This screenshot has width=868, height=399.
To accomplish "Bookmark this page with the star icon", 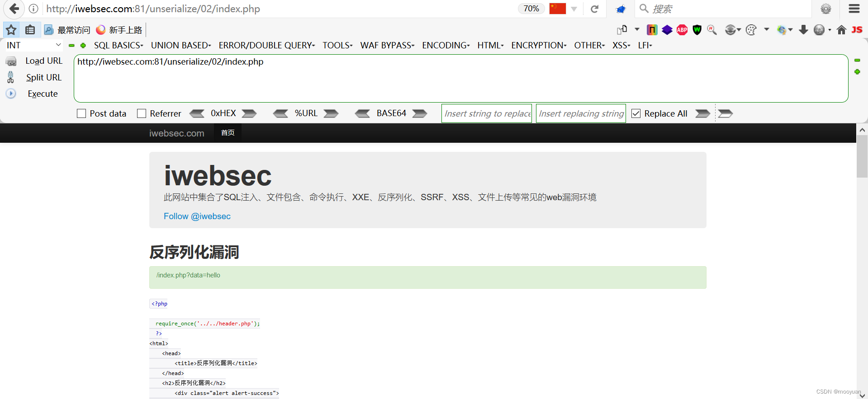I will coord(11,30).
